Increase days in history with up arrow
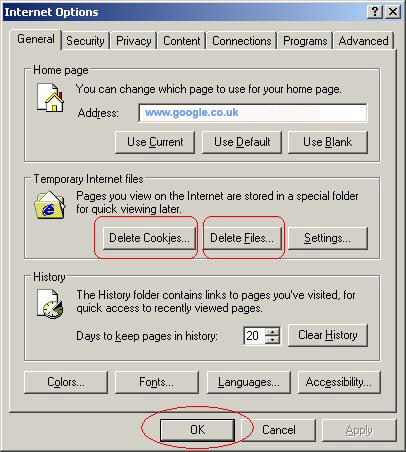The width and height of the screenshot is (406, 452). coord(273,332)
